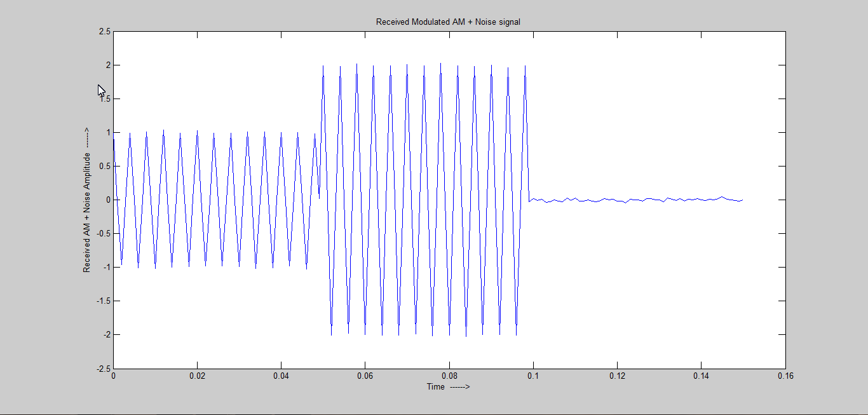Click a signal peak reaching amplitude 2
This screenshot has width=868, height=415.
pyautogui.click(x=358, y=64)
